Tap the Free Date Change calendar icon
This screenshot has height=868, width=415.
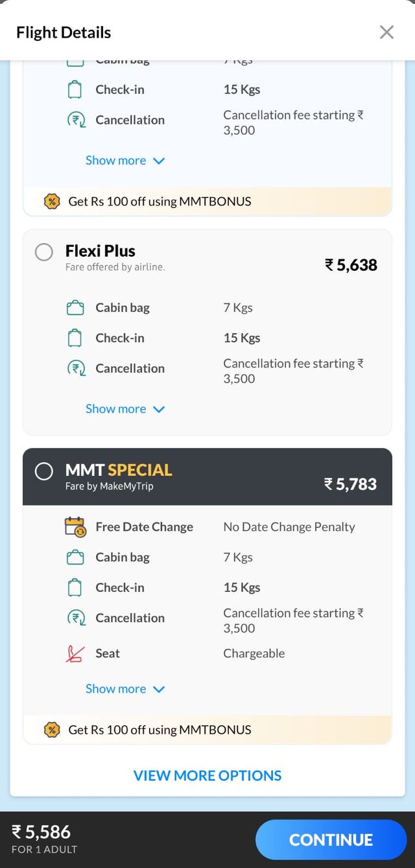point(75,527)
